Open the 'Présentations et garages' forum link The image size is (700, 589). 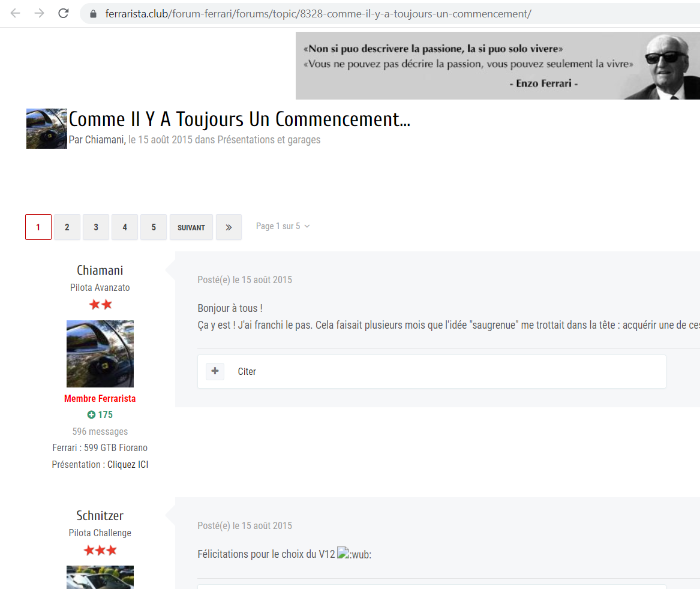coord(269,140)
